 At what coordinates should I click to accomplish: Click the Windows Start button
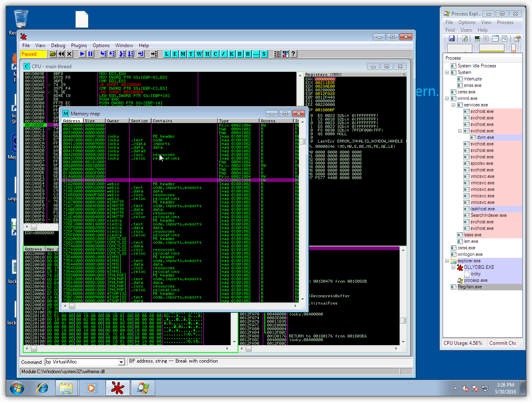[x=17, y=388]
